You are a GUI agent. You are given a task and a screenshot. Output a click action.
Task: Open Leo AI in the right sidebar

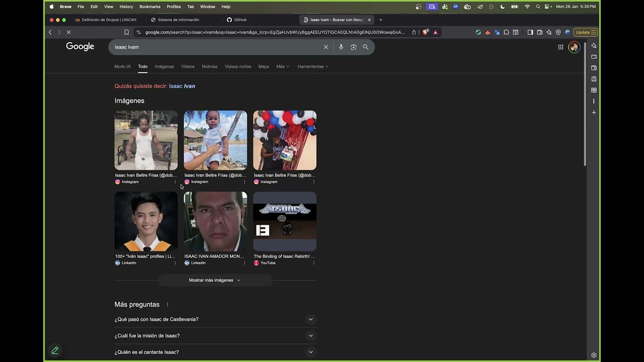coord(594,46)
